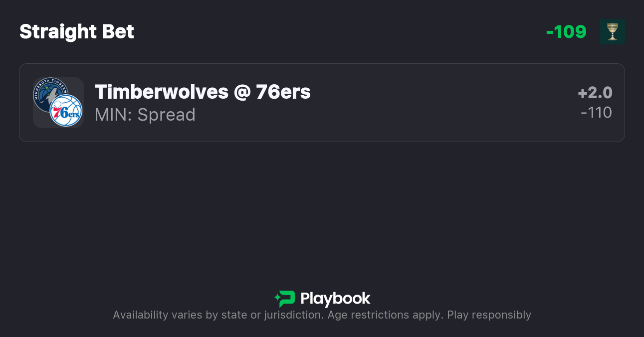Click the gold chalice sportsbook icon
Screen dimensions: 644x337
[612, 32]
